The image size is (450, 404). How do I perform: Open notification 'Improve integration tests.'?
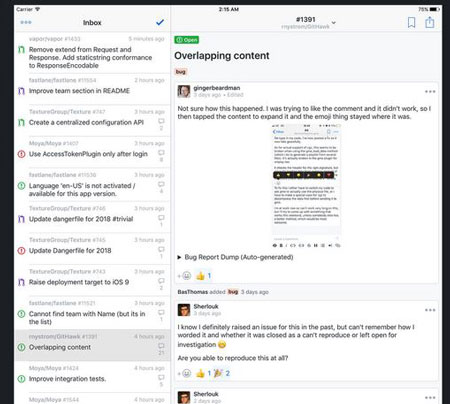coord(92,377)
